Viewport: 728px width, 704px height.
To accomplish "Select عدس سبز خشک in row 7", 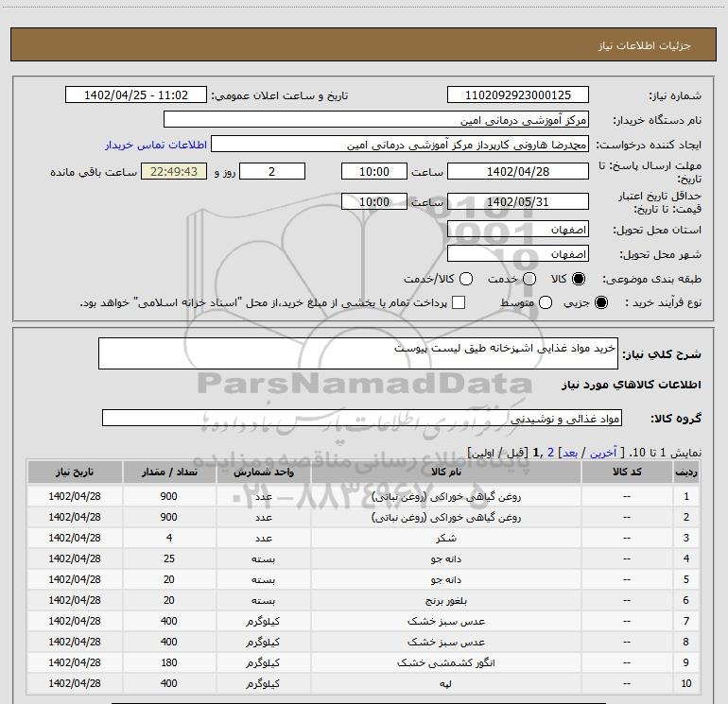I will 446,622.
